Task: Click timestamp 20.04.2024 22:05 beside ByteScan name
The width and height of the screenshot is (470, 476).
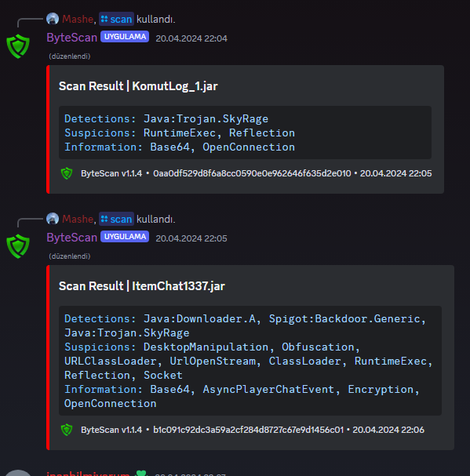Action: point(191,238)
